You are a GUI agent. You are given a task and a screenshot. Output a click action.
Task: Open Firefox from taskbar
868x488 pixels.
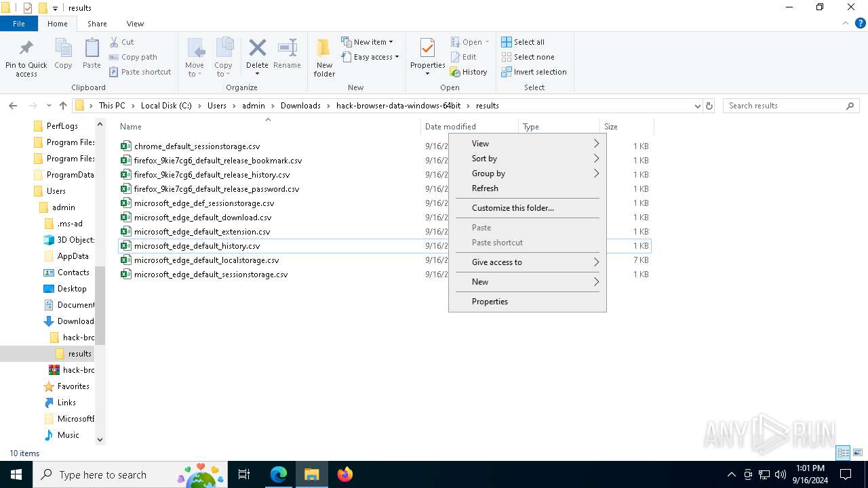[345, 474]
